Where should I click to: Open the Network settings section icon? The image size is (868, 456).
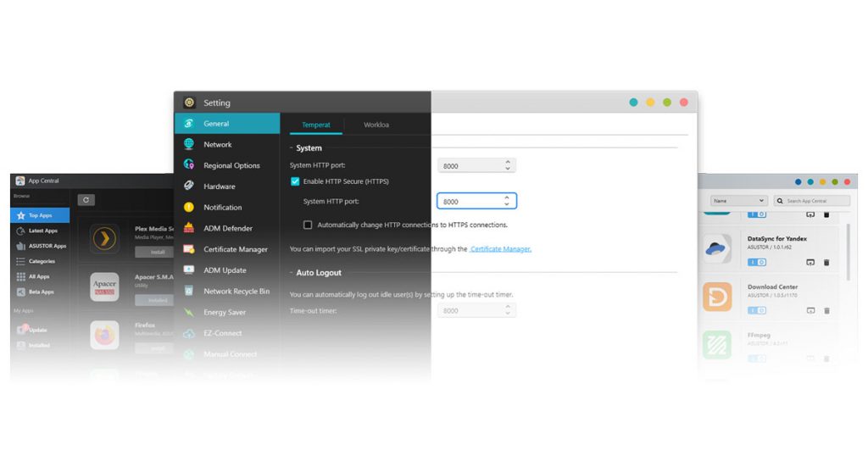(189, 144)
